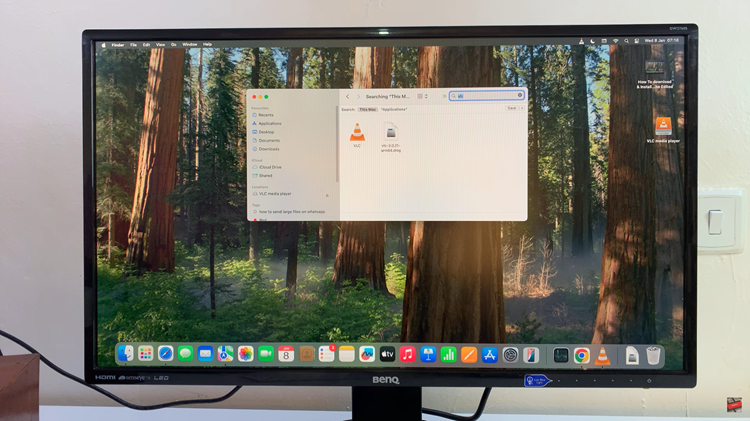Open the Finder menu in the menu bar

pyautogui.click(x=118, y=45)
